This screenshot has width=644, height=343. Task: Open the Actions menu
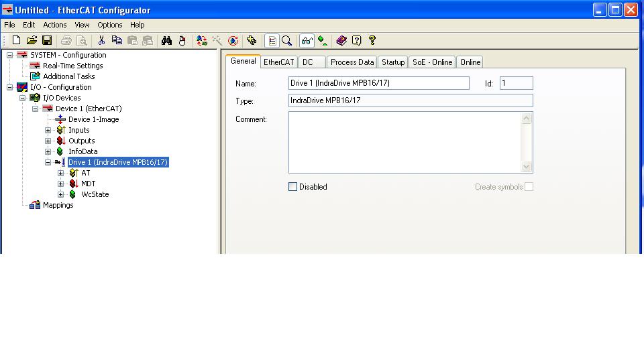point(55,25)
